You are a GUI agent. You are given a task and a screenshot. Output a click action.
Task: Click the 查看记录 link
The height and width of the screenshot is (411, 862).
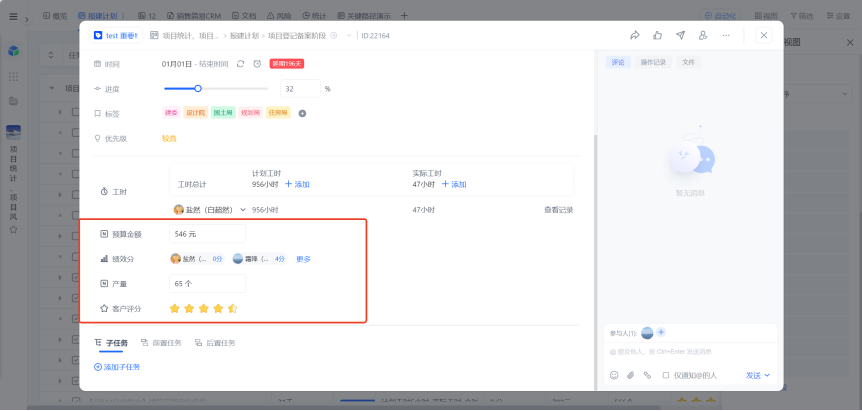click(559, 210)
